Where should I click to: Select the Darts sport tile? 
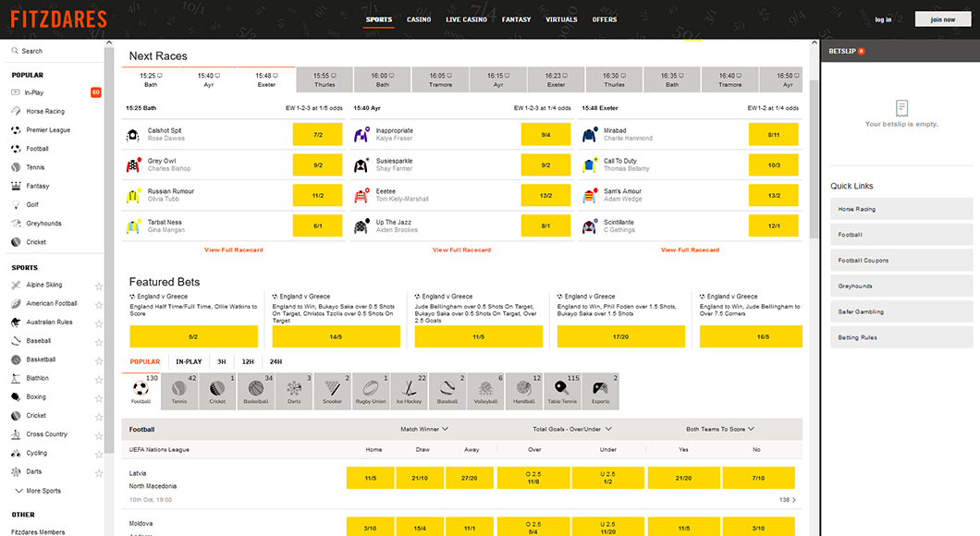coord(294,391)
